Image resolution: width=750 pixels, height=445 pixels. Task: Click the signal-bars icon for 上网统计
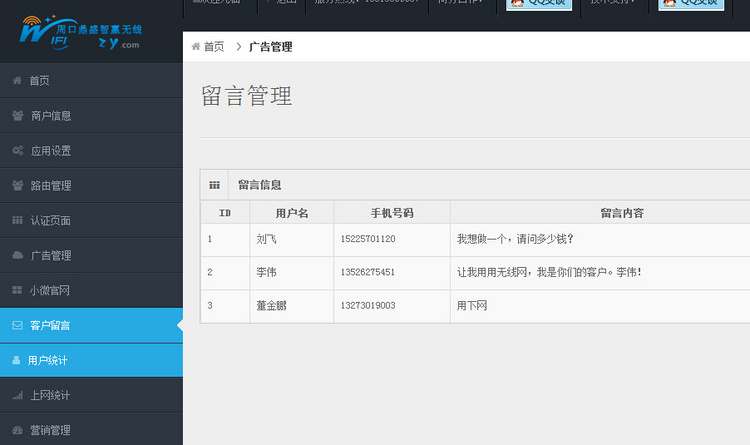click(x=18, y=395)
